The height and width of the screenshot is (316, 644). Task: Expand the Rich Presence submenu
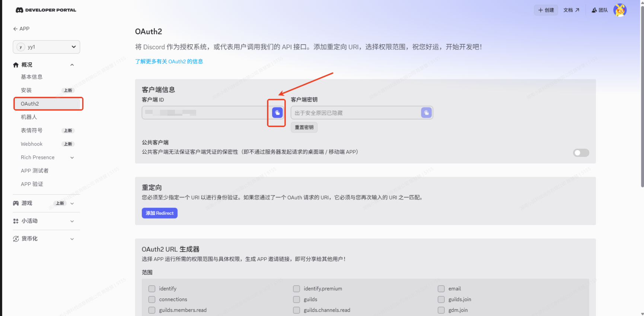tap(72, 157)
